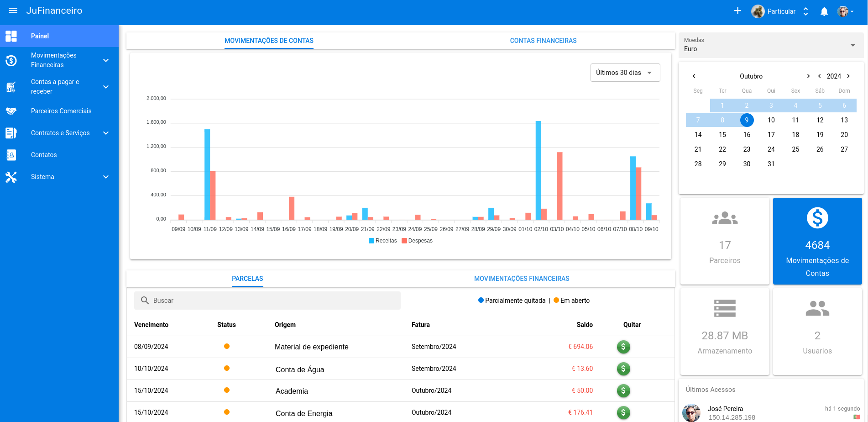Image resolution: width=868 pixels, height=422 pixels.
Task: Toggle Receitas series in chart legend
Action: coord(382,241)
